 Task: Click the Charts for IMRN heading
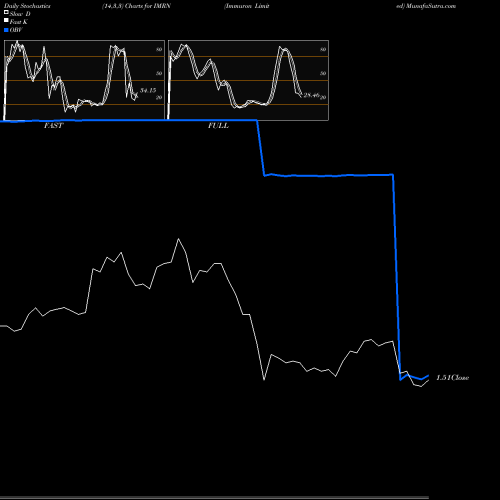click(148, 6)
